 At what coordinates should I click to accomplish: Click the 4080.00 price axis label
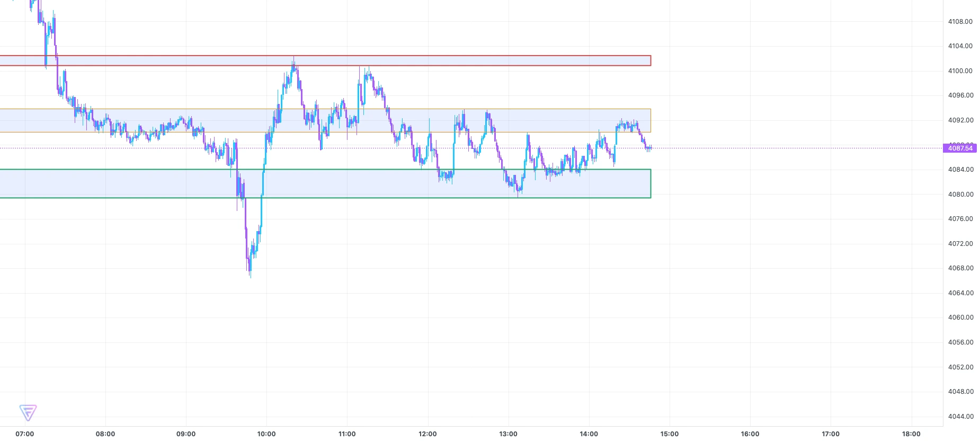point(960,195)
